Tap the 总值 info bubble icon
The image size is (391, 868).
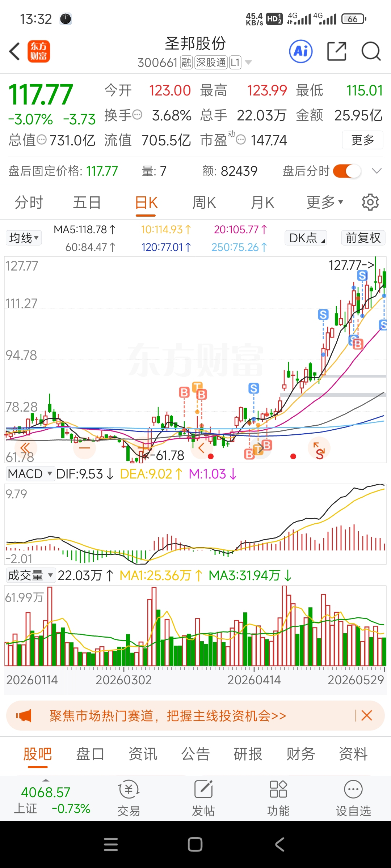(x=42, y=140)
